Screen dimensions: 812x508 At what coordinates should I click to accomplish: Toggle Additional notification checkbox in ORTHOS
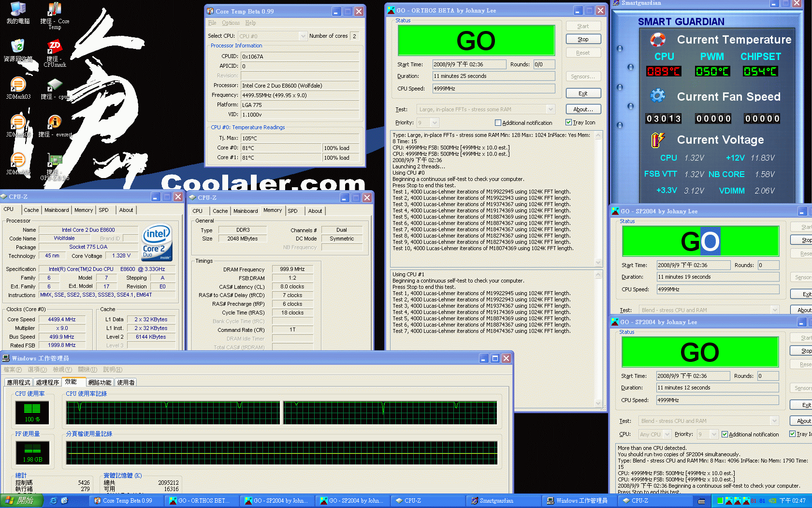point(498,123)
